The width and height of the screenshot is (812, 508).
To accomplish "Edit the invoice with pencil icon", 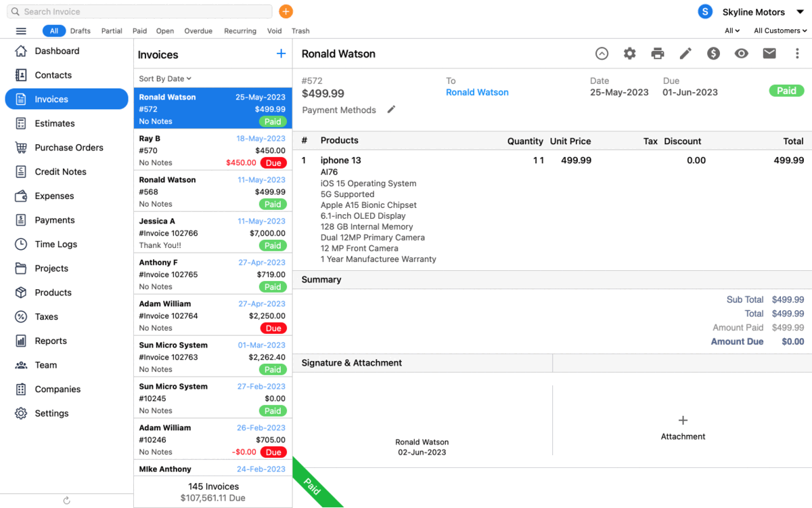I will point(685,54).
